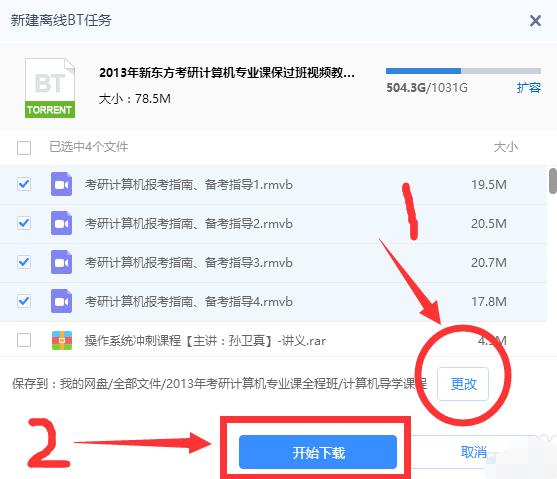The image size is (557, 479).
Task: Click 开始下载 button
Action: (x=318, y=452)
